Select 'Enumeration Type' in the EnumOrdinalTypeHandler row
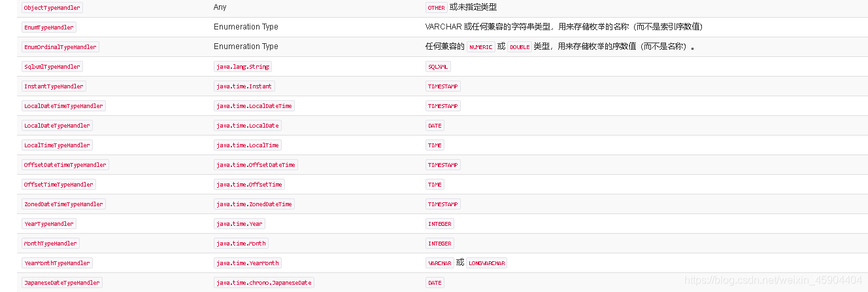Screen dimensions: 868x292 coord(246,46)
